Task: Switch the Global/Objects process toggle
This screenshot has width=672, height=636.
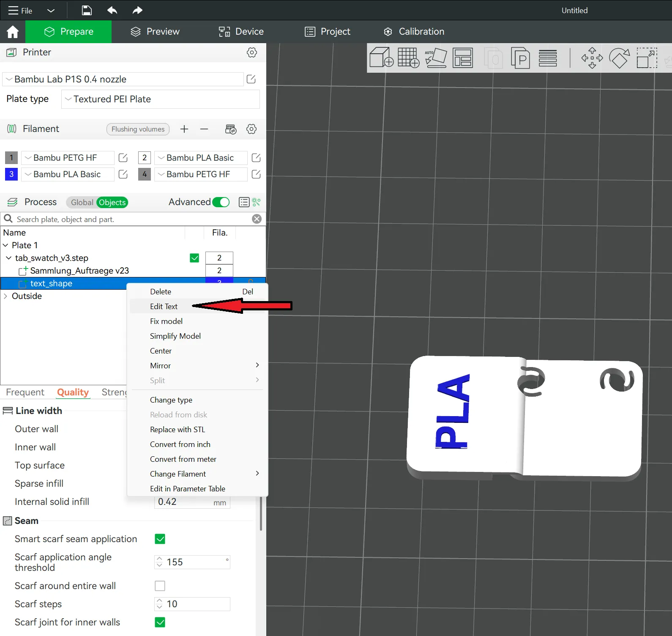Action: click(x=97, y=203)
